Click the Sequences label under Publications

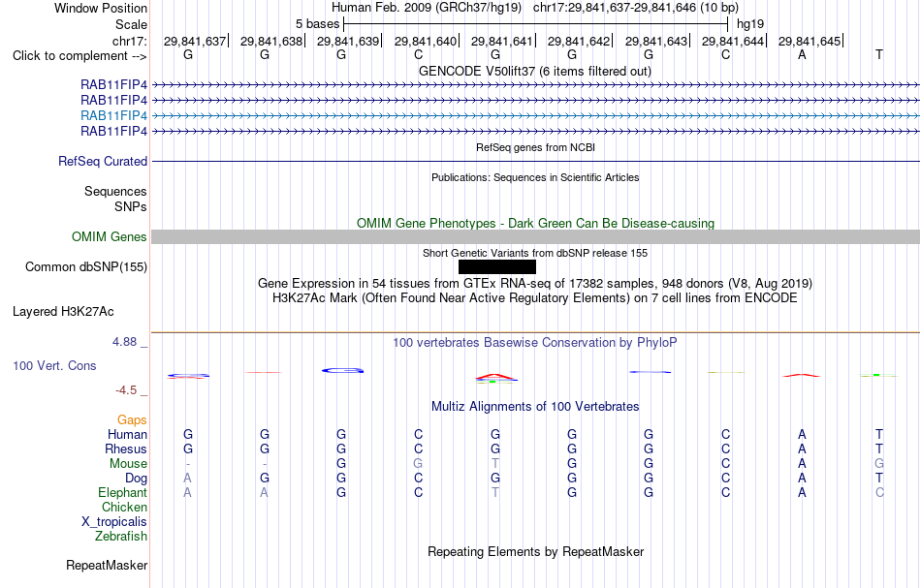click(x=115, y=191)
